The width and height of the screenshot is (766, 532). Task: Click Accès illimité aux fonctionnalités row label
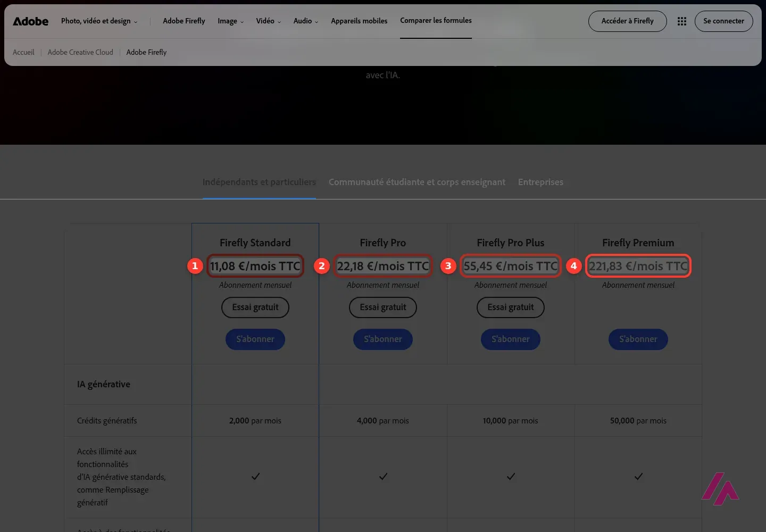[121, 477]
